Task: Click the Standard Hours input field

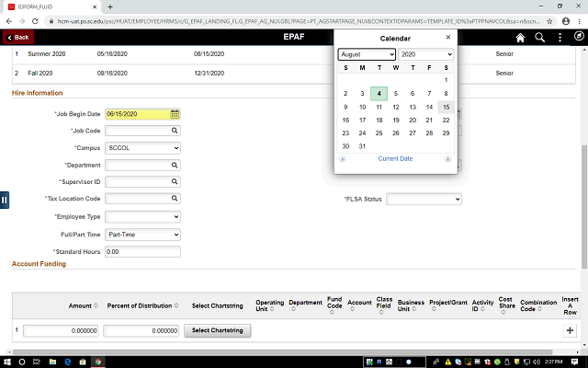Action: (x=142, y=251)
